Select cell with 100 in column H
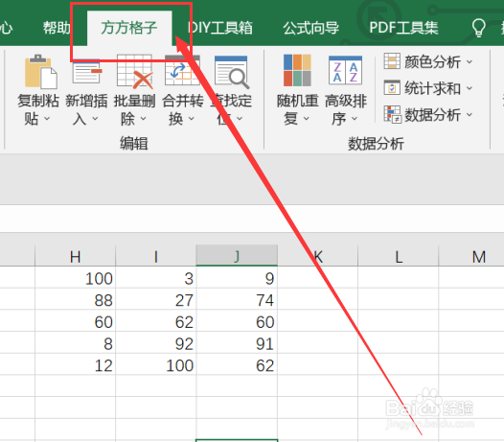Image resolution: width=504 pixels, height=442 pixels. click(x=75, y=277)
